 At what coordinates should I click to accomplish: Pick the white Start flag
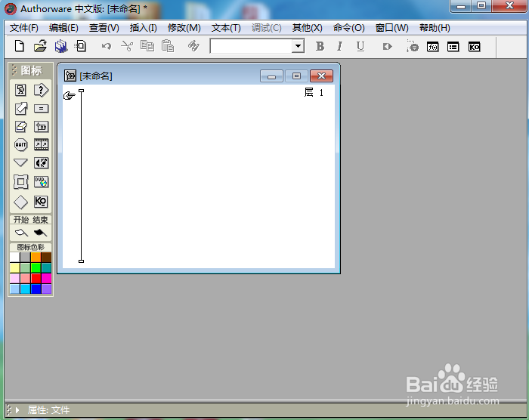pos(22,233)
